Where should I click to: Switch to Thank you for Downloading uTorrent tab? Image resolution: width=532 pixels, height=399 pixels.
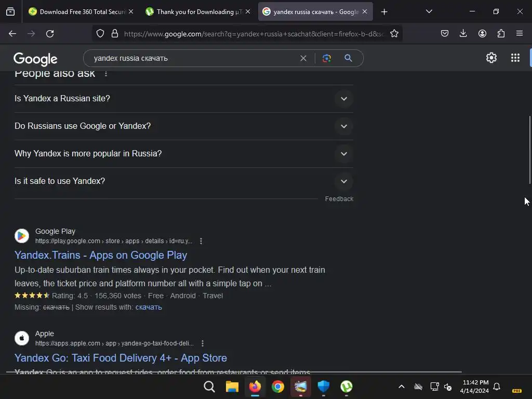tap(198, 12)
